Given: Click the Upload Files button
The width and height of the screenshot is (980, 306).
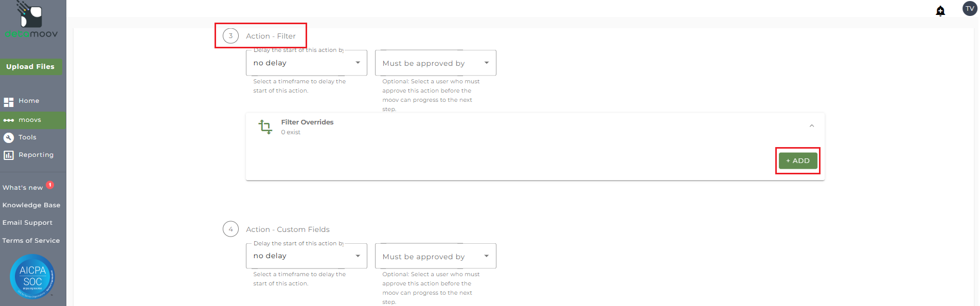Looking at the screenshot, I should point(31,67).
